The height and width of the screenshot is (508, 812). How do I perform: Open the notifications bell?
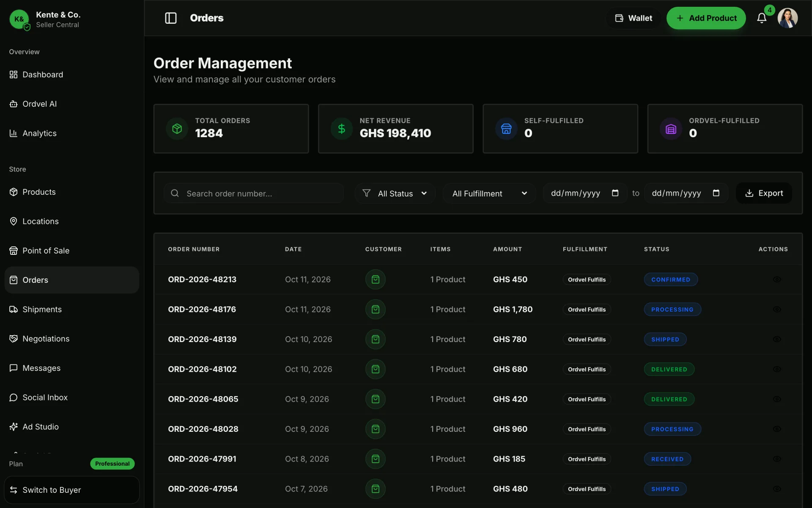point(762,18)
